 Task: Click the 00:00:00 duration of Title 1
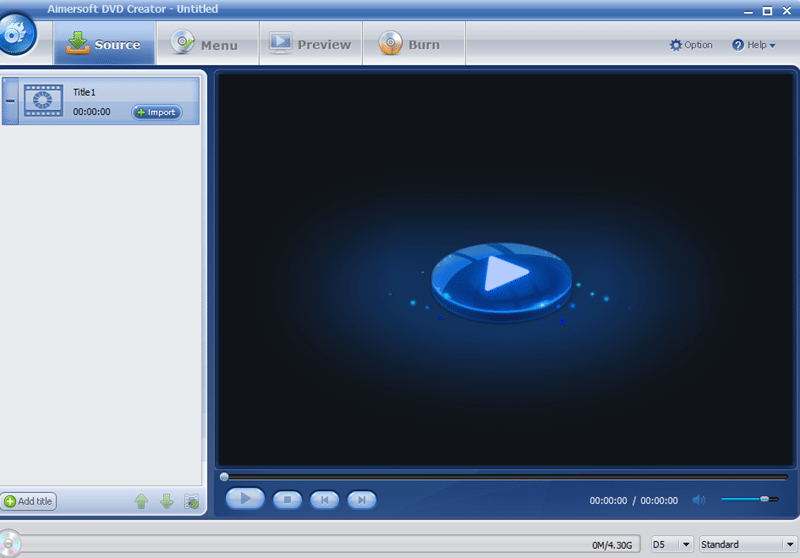tap(91, 112)
